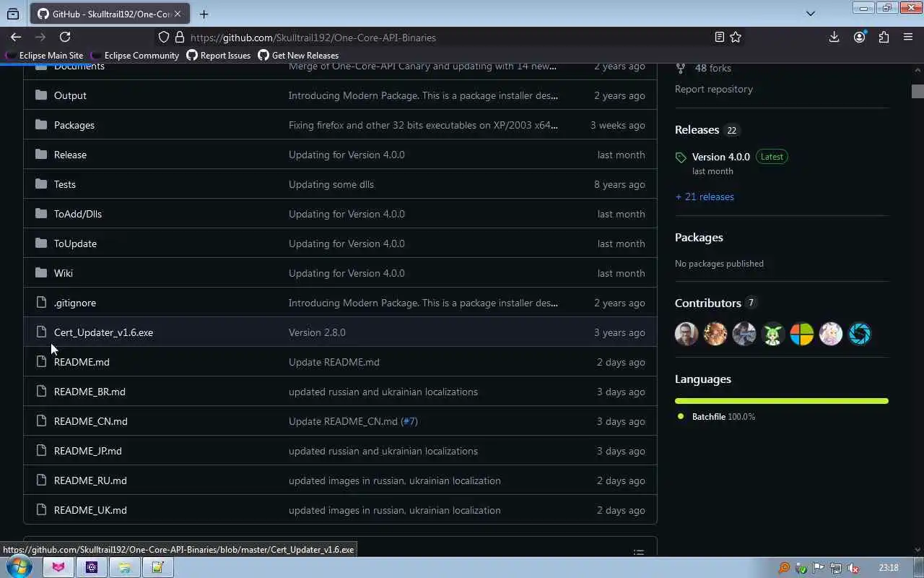Click the Batchfile language bar

[782, 401]
